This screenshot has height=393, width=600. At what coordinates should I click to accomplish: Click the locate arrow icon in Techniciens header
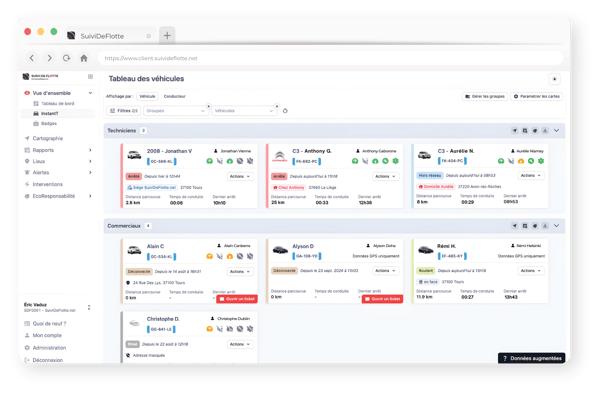point(515,130)
